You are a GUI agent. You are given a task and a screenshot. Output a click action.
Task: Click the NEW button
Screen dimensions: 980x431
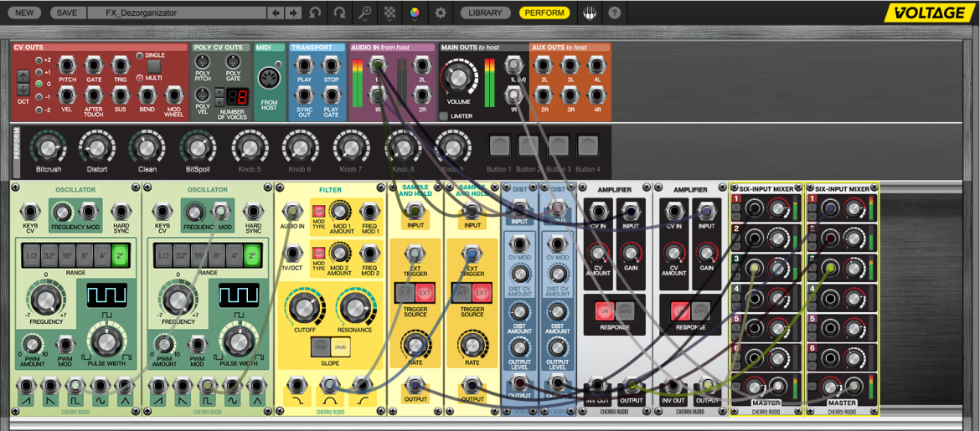pyautogui.click(x=24, y=13)
